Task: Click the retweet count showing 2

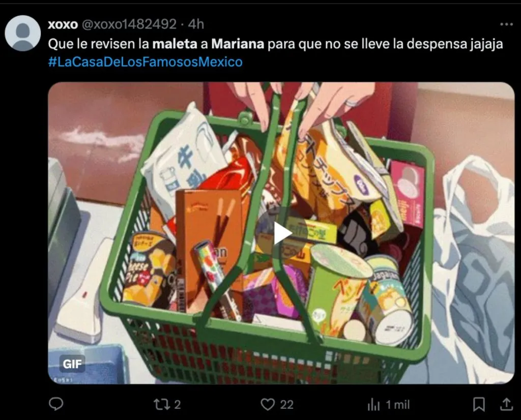Action: coord(178,404)
